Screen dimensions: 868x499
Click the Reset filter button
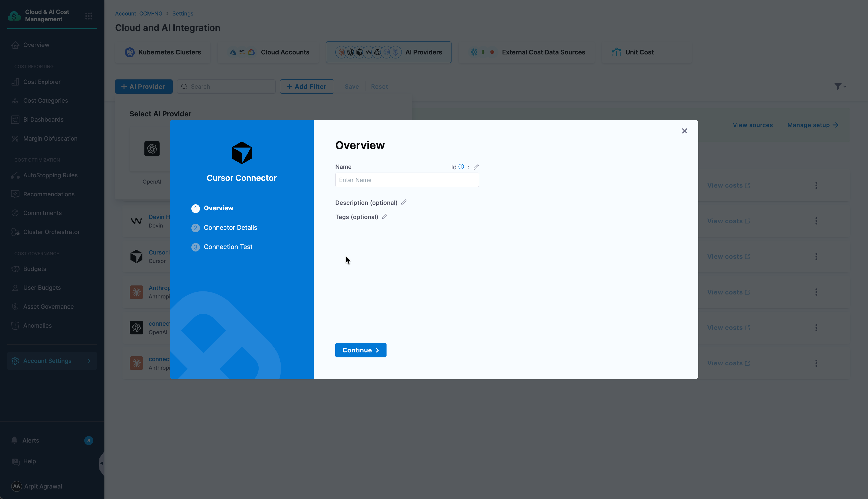[x=379, y=86]
